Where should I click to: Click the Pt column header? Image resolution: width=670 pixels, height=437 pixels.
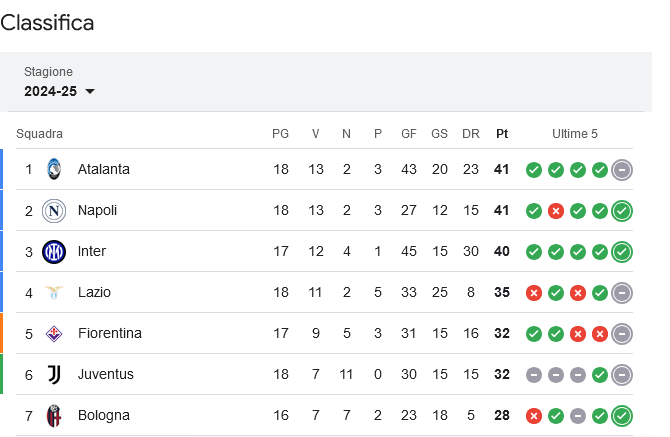[502, 134]
